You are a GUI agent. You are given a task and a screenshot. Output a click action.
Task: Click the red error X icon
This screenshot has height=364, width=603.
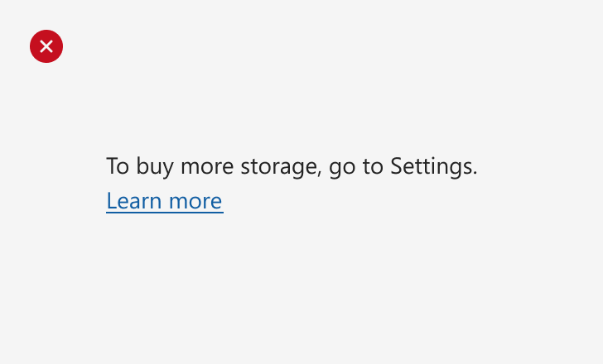(x=46, y=46)
